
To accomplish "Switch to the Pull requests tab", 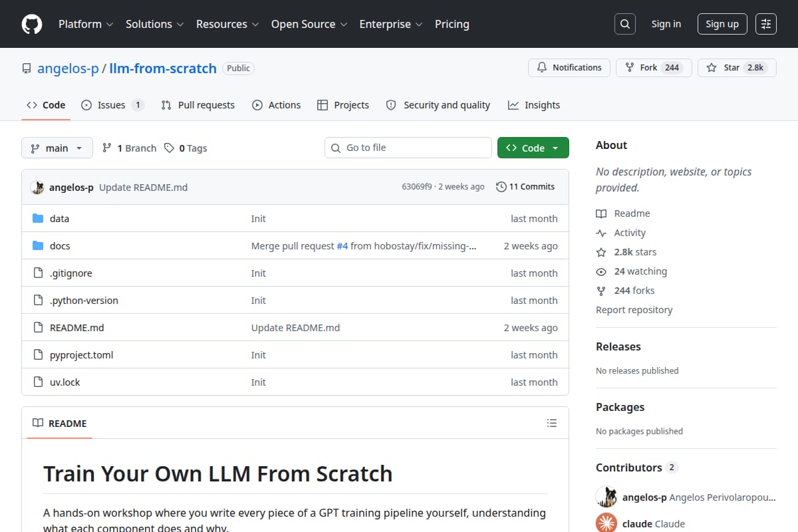I will [x=198, y=105].
